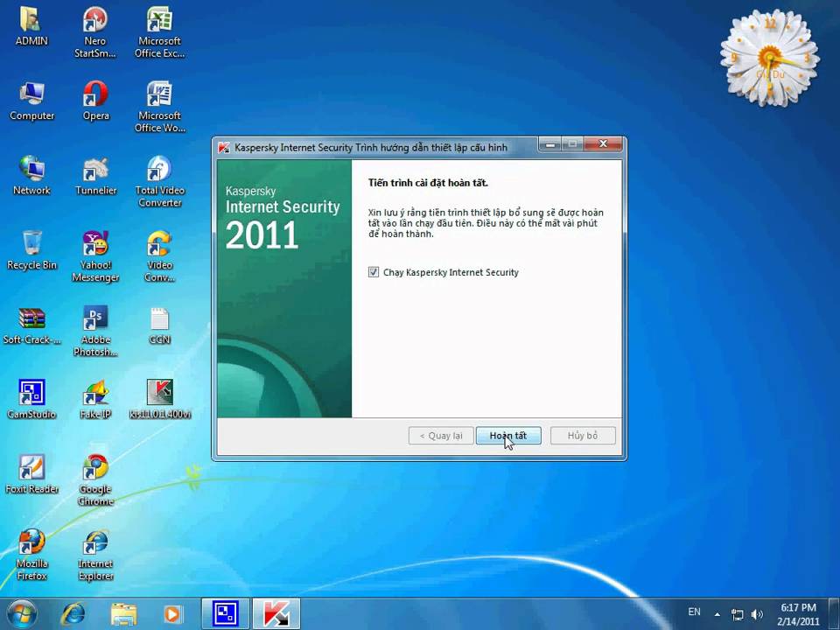Open the EN language indicator
The height and width of the screenshot is (630, 840).
point(694,612)
